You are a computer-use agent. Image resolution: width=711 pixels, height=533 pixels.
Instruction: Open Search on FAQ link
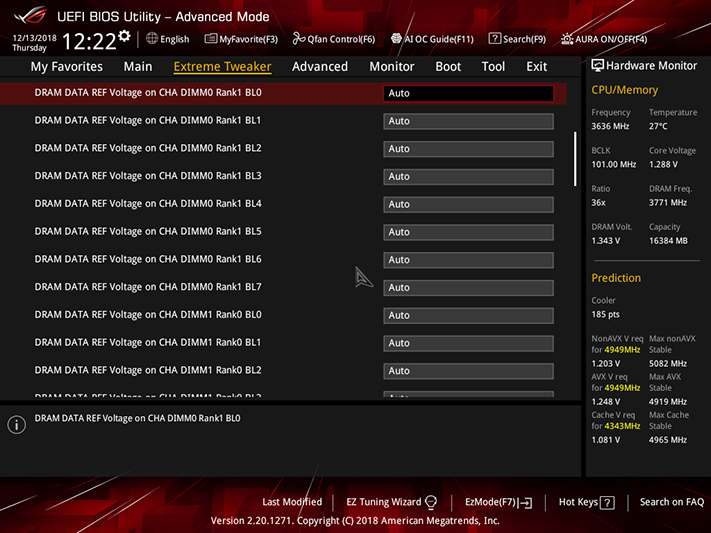click(x=672, y=502)
